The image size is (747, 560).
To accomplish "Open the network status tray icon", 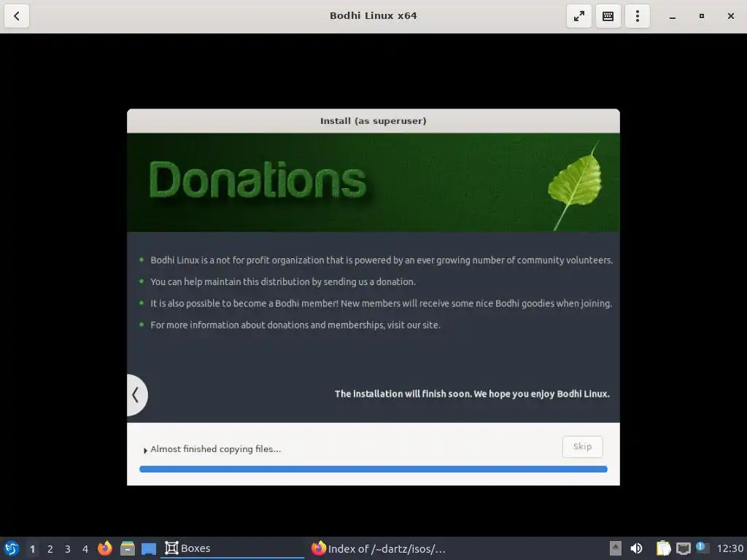I will tap(683, 548).
